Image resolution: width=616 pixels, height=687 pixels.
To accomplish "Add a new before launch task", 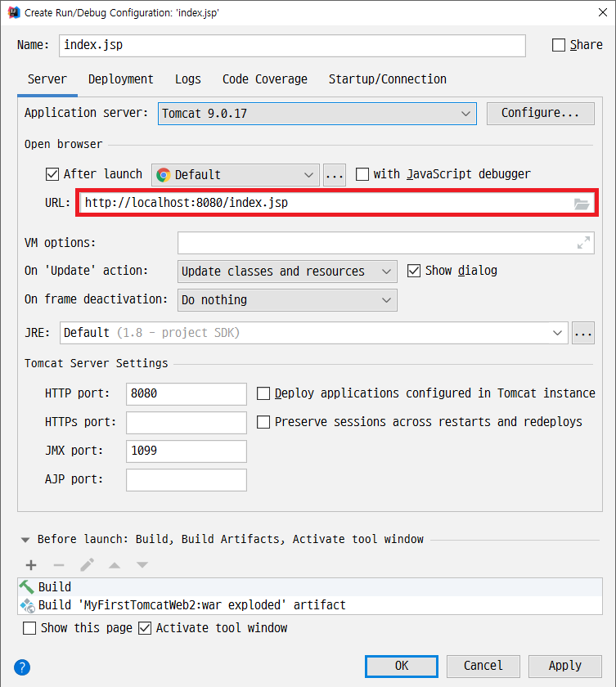I will coord(31,565).
